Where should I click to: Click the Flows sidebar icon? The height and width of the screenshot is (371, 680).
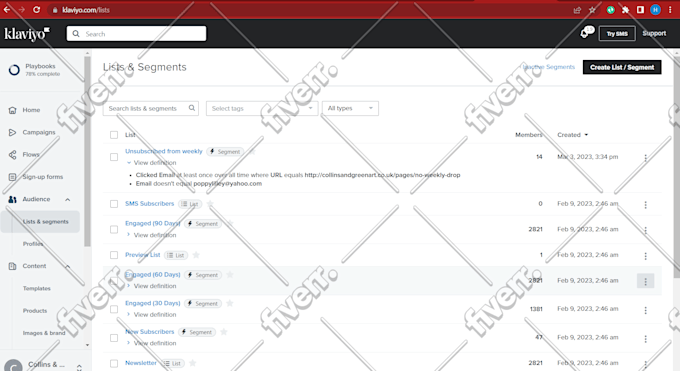tap(13, 154)
